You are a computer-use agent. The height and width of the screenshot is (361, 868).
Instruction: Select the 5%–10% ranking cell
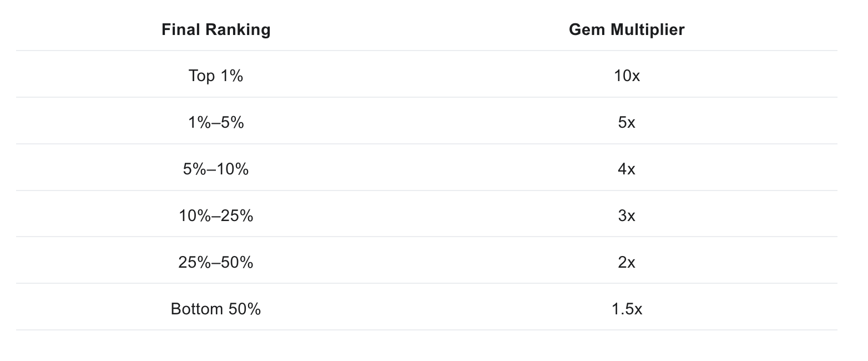point(216,168)
